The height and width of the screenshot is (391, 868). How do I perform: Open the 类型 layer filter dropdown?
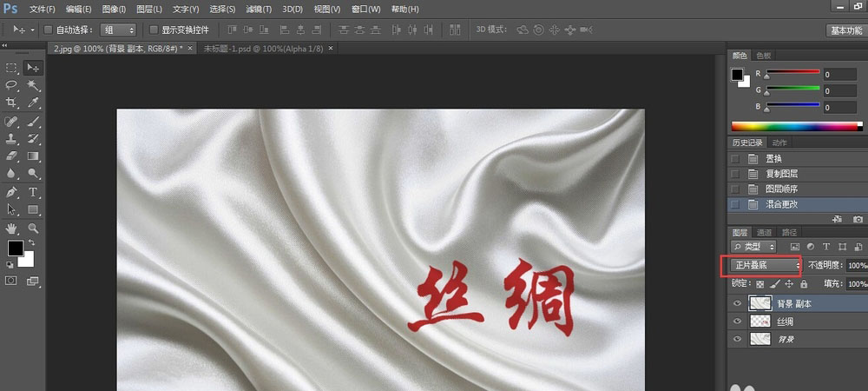click(x=753, y=247)
